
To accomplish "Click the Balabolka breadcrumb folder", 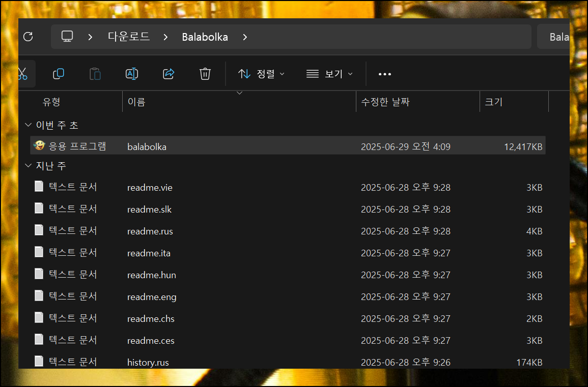I will click(205, 37).
